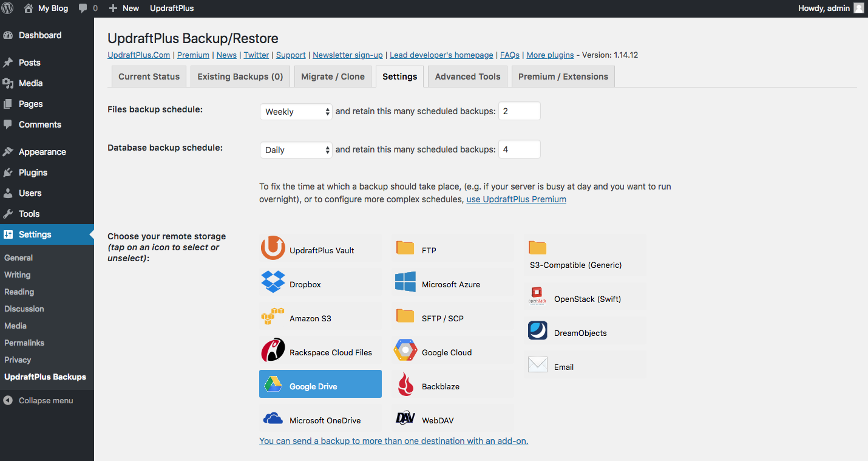Open the UpdraftPlus.Com link

[139, 55]
